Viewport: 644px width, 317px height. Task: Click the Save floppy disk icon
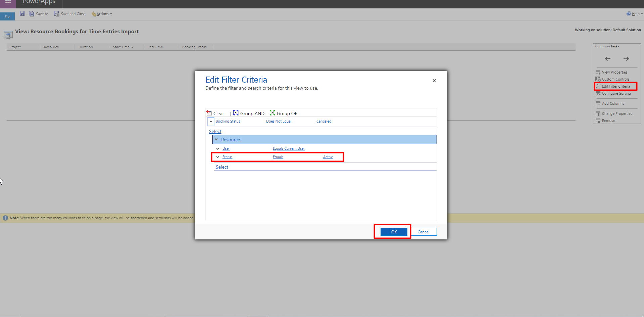click(x=22, y=14)
